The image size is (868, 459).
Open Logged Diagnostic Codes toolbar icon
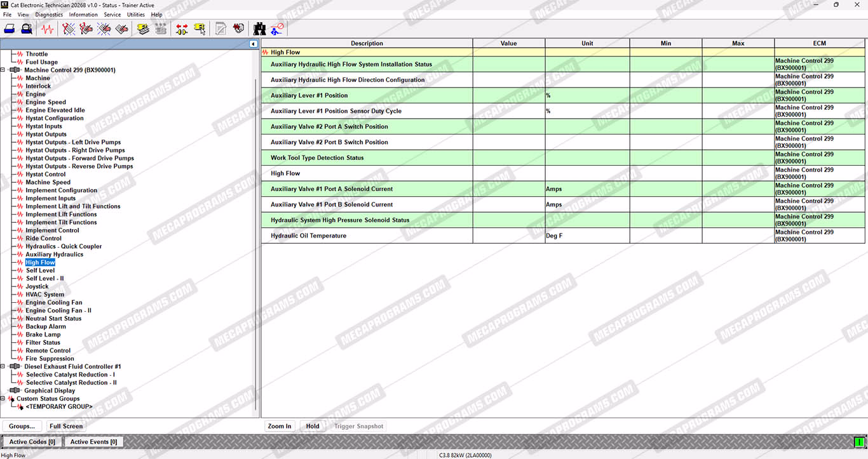pyautogui.click(x=86, y=29)
